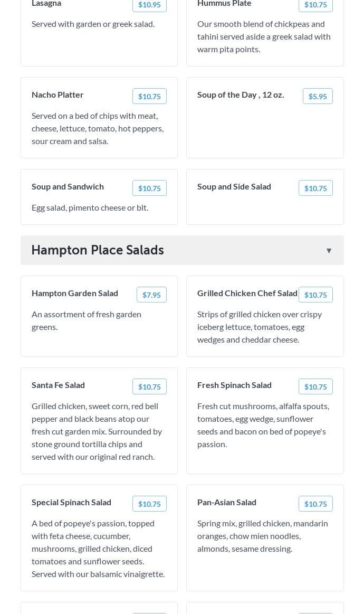Select the Santa Fe Salad price button
The image size is (364, 614).
149,386
